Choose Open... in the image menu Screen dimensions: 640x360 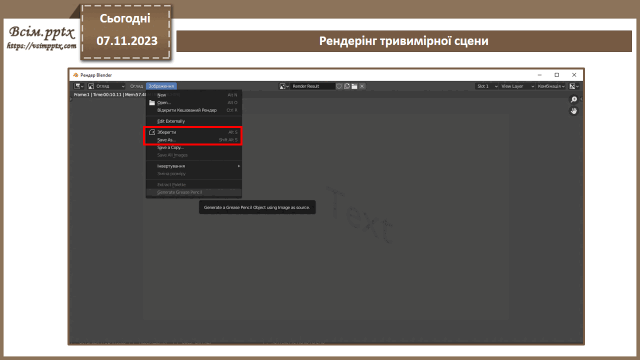[x=194, y=102]
